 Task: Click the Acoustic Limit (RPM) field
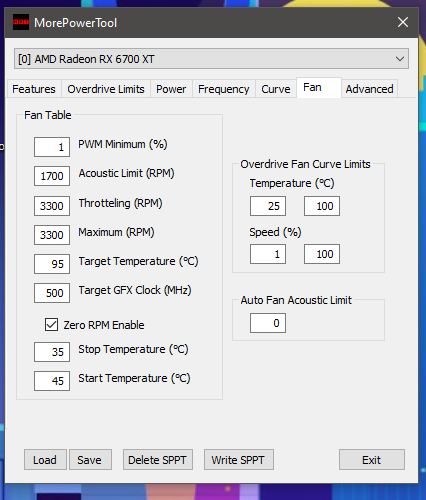52,176
